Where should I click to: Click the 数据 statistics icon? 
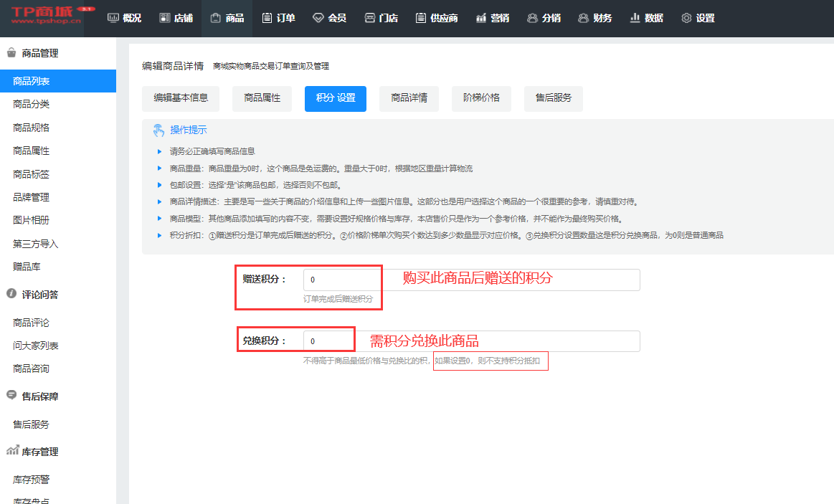tap(635, 18)
